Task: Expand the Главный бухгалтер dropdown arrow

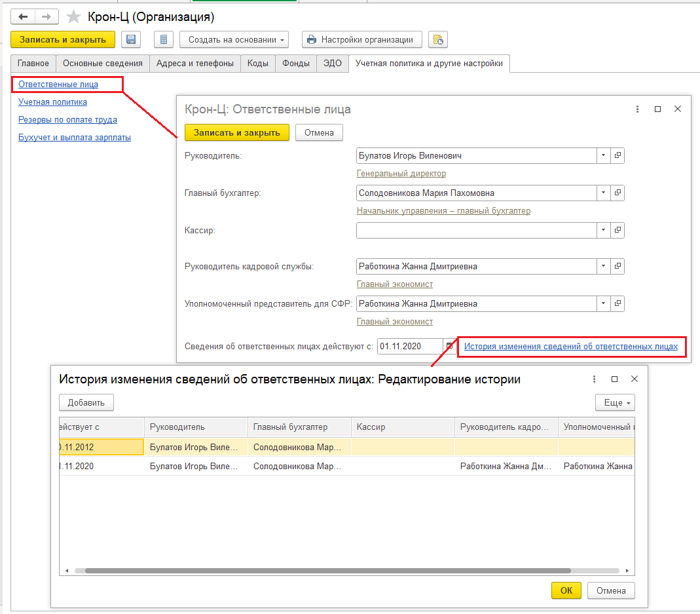Action: pyautogui.click(x=602, y=193)
